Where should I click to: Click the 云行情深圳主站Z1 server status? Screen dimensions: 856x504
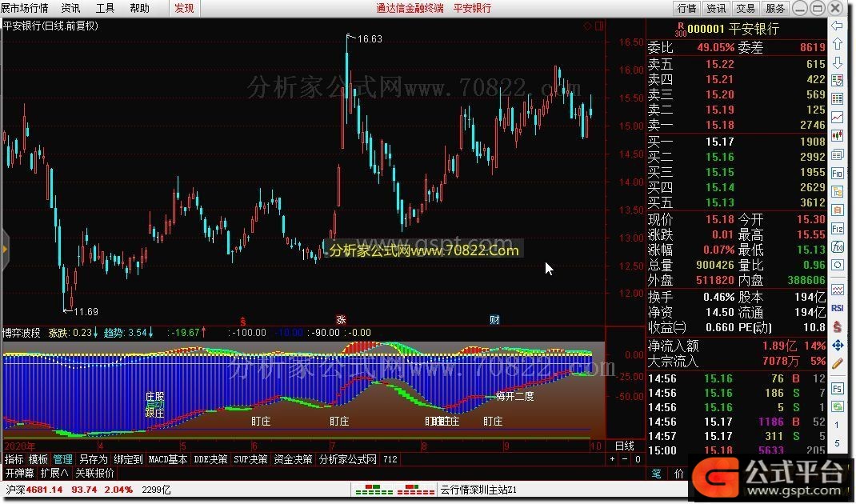click(x=478, y=490)
